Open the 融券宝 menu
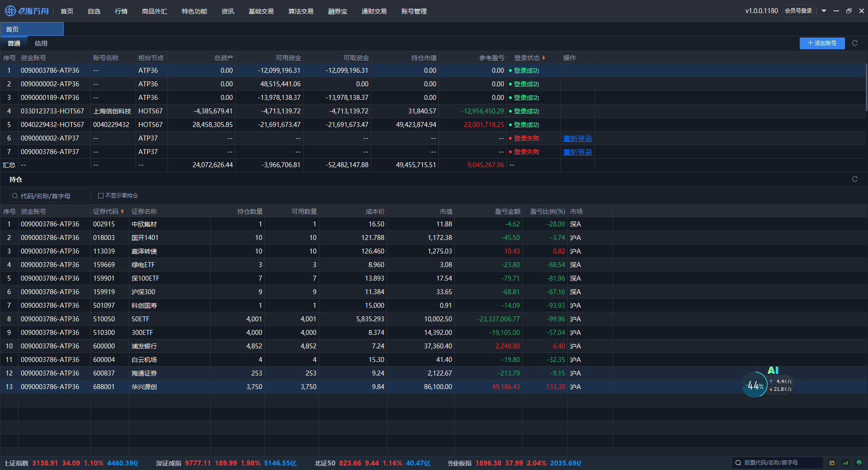The height and width of the screenshot is (470, 868). point(338,11)
